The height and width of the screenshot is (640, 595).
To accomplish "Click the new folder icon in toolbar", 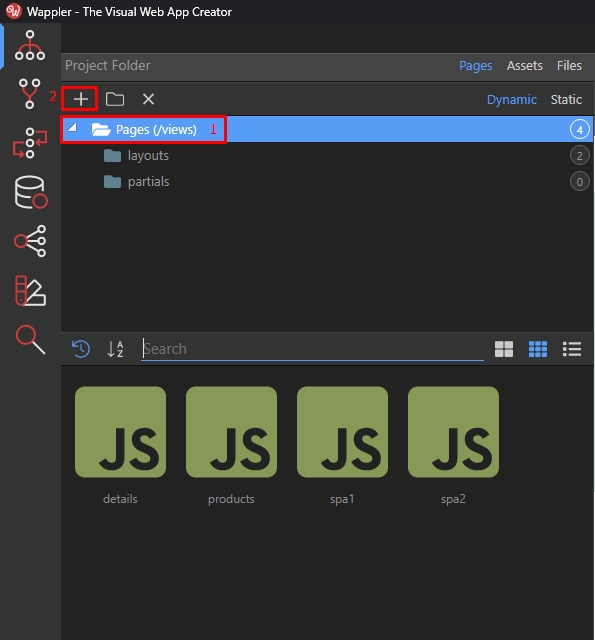I will (115, 99).
